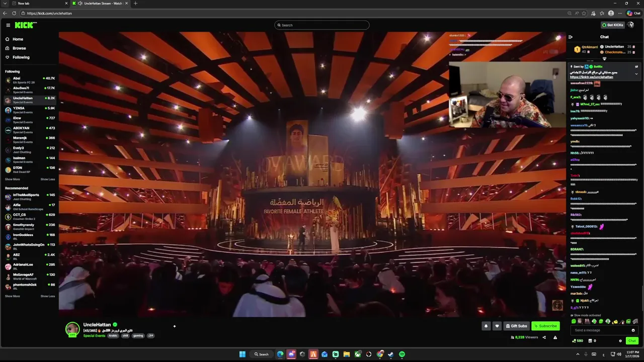This screenshot has width=644, height=362.
Task: Click Show Less under Recommended
Action: tap(48, 296)
